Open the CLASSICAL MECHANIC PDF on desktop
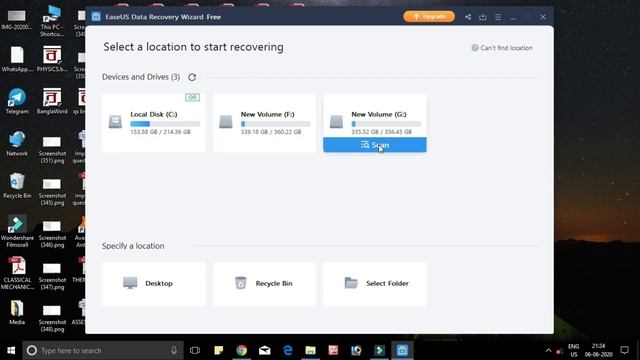Viewport: 640px width, 360px height. point(17,273)
